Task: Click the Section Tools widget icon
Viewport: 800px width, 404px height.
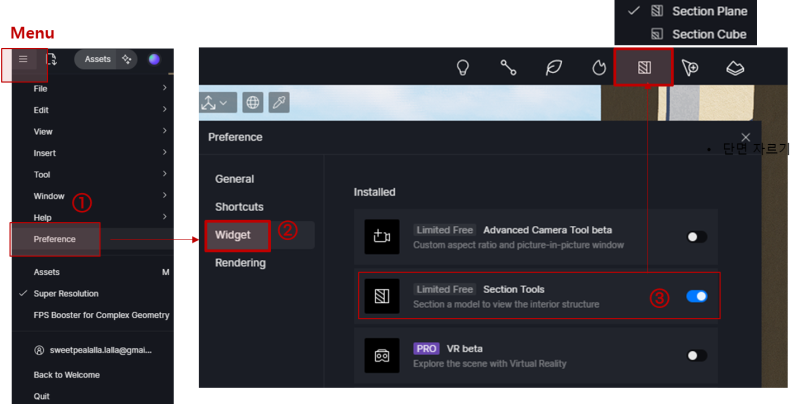Action: click(382, 296)
